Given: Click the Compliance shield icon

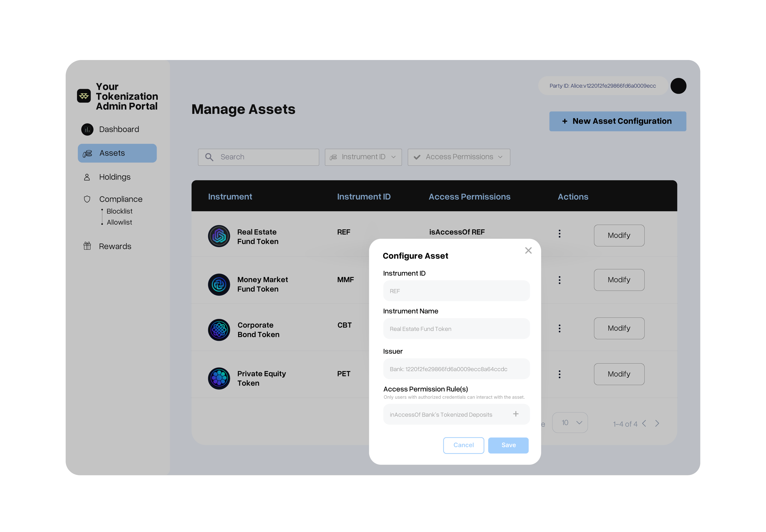Looking at the screenshot, I should (x=87, y=199).
